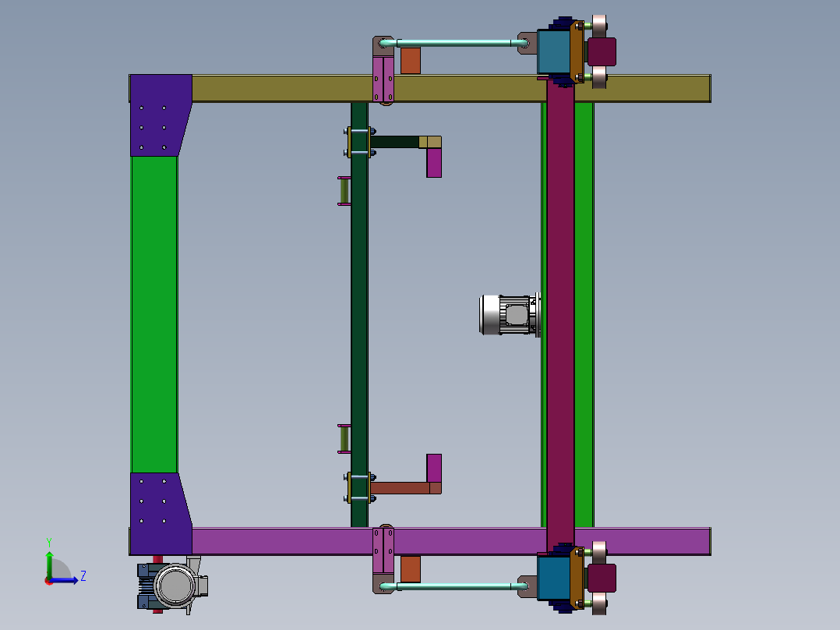The width and height of the screenshot is (840, 630).
Task: Select the cyan tie rod at the top
Action: [x=455, y=43]
